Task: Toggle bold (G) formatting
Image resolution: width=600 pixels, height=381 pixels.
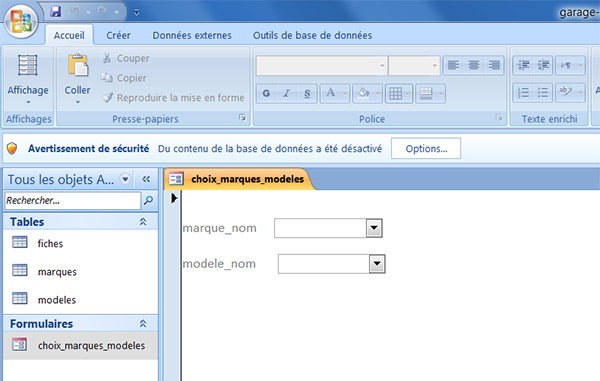Action: (266, 93)
